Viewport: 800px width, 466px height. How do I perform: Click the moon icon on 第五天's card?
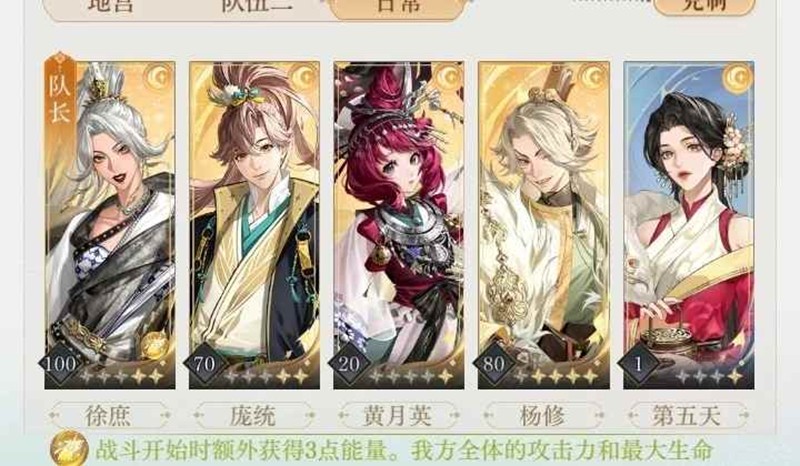(x=739, y=78)
